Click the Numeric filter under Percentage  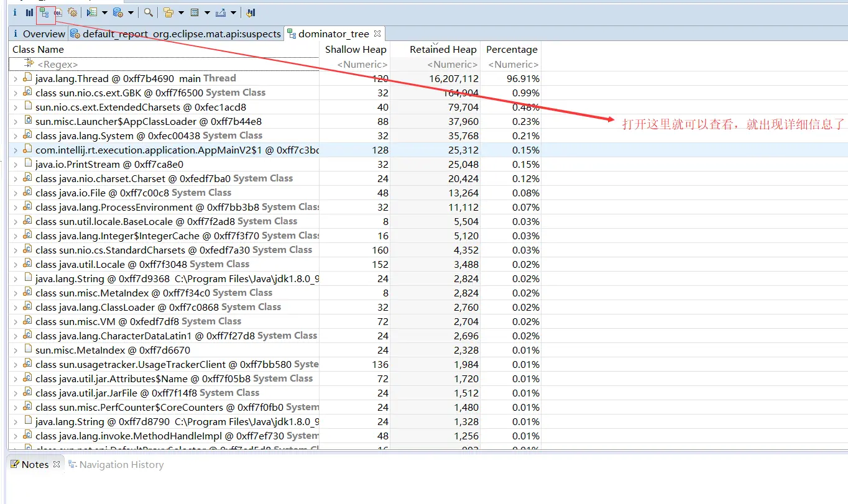(x=511, y=65)
